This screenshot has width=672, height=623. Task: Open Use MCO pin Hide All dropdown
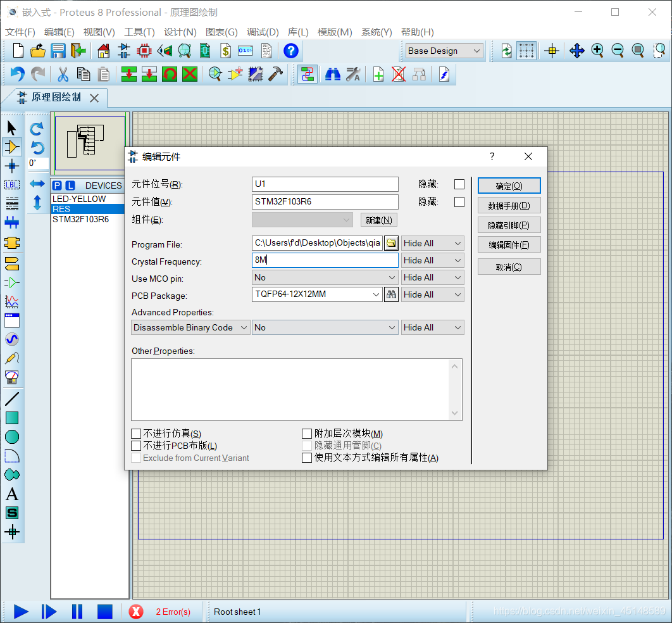pyautogui.click(x=432, y=277)
